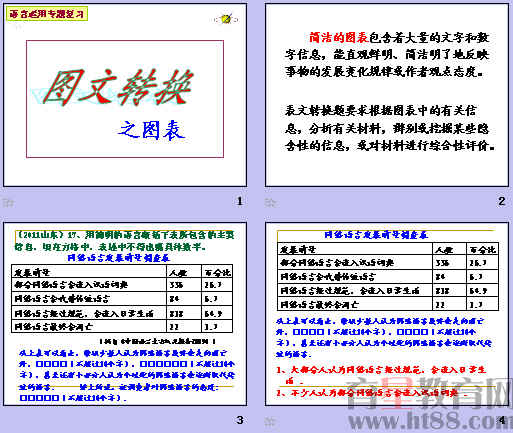Viewport: 513px width, 433px height.
Task: Click the 图文转换 word art title
Action: coord(117,87)
